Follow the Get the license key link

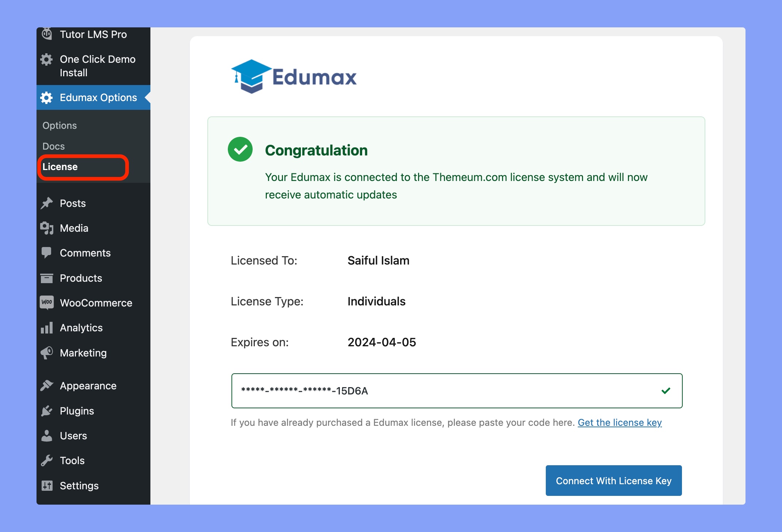tap(620, 423)
